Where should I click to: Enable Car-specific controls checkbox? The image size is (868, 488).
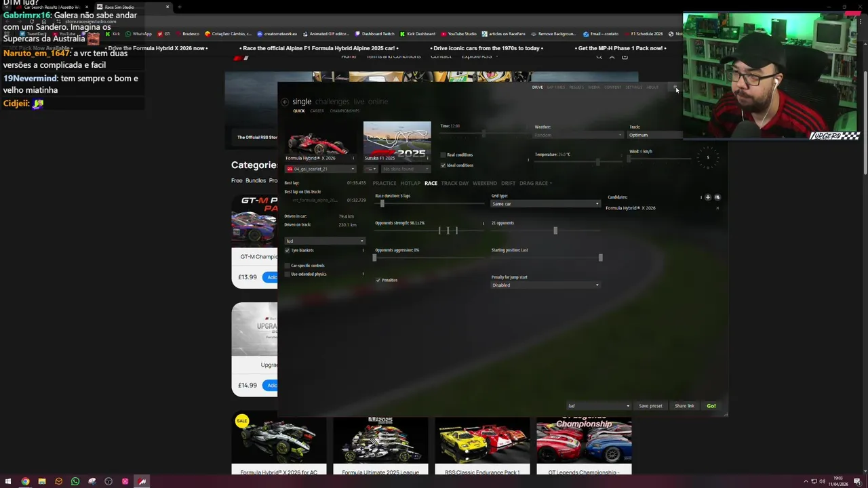click(288, 266)
